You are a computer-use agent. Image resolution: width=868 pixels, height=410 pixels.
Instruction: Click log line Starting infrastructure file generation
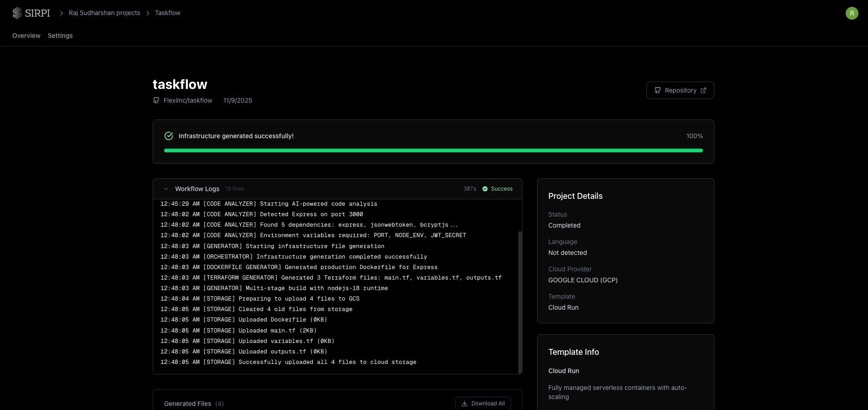(x=272, y=246)
